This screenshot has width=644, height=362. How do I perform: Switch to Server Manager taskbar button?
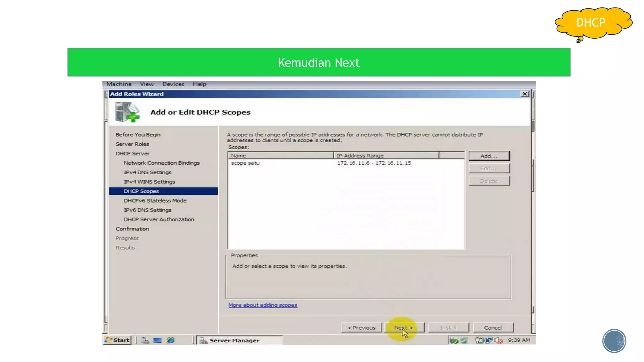[x=240, y=340]
